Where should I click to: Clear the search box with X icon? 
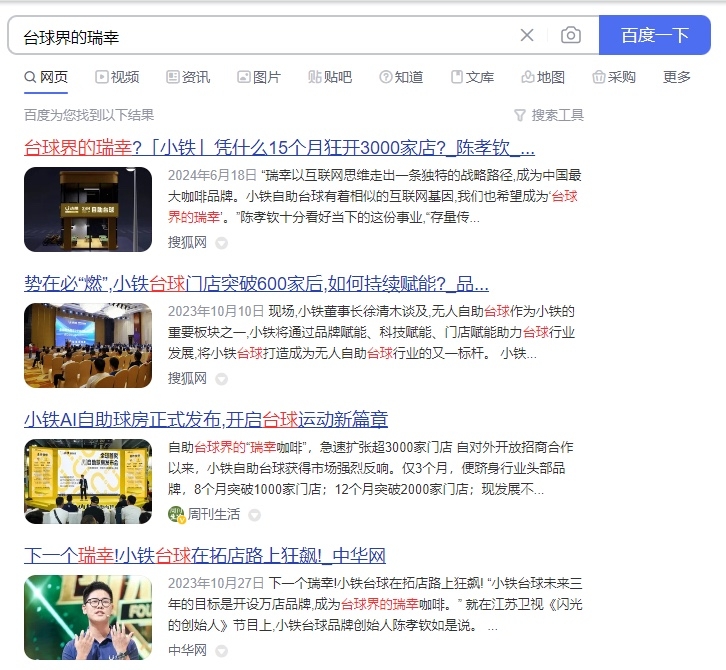527,35
